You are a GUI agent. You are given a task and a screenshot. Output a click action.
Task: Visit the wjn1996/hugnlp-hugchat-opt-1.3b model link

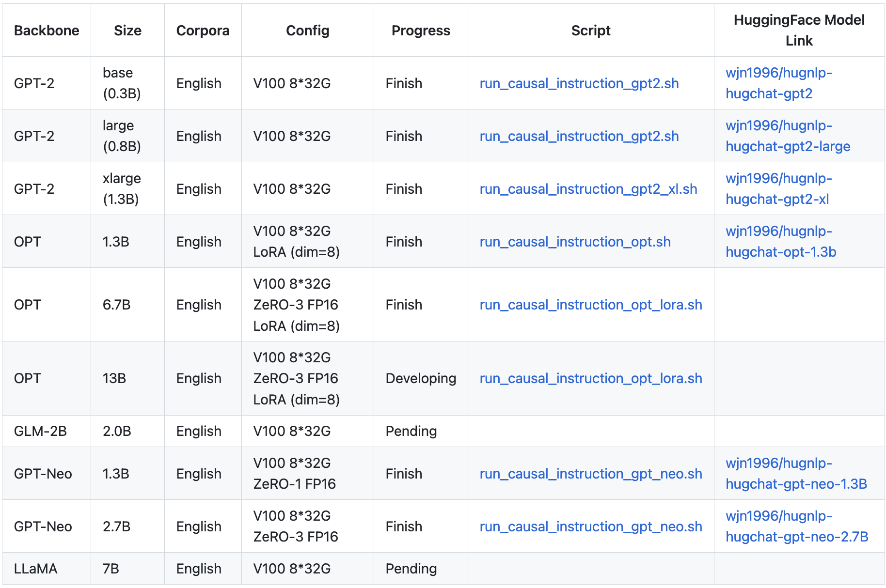tap(781, 241)
